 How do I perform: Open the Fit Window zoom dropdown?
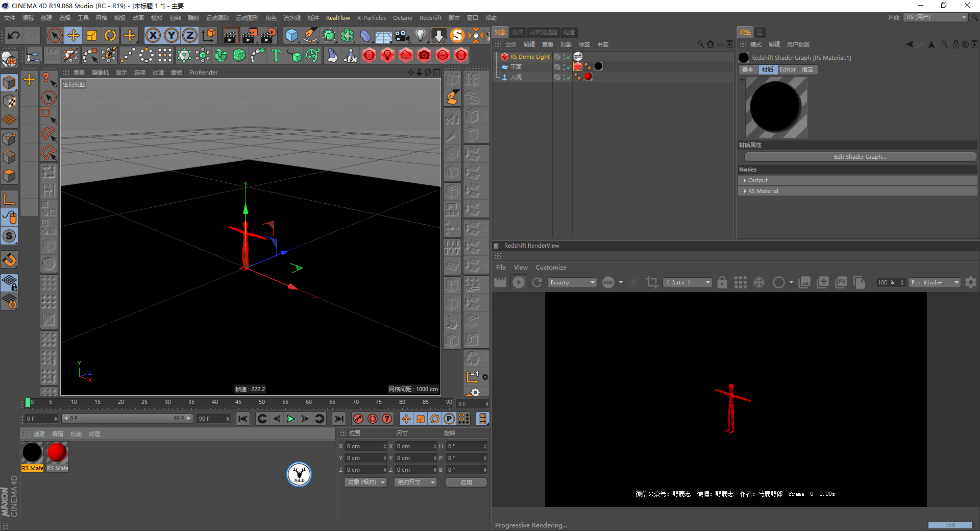pyautogui.click(x=935, y=282)
